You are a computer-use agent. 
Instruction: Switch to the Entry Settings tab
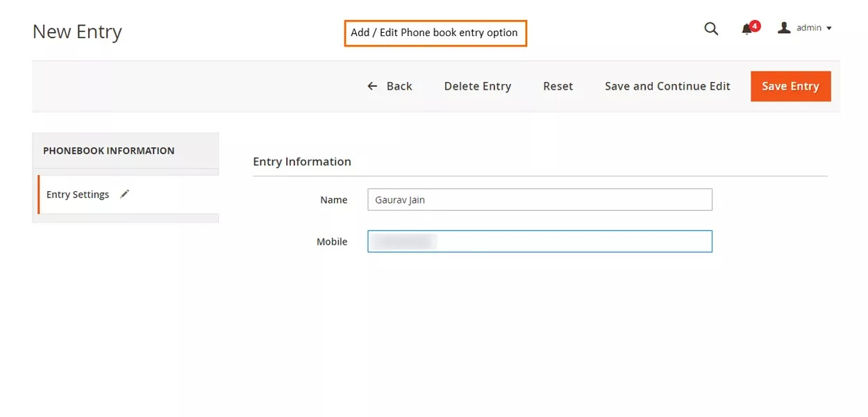(x=77, y=195)
